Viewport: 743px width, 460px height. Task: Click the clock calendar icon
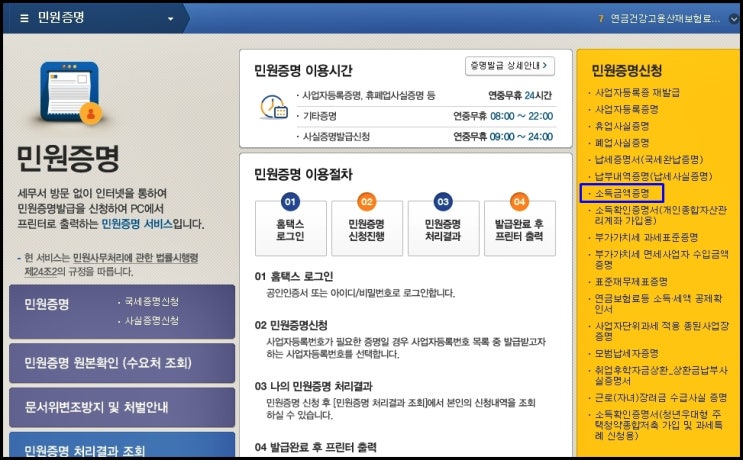pos(274,107)
